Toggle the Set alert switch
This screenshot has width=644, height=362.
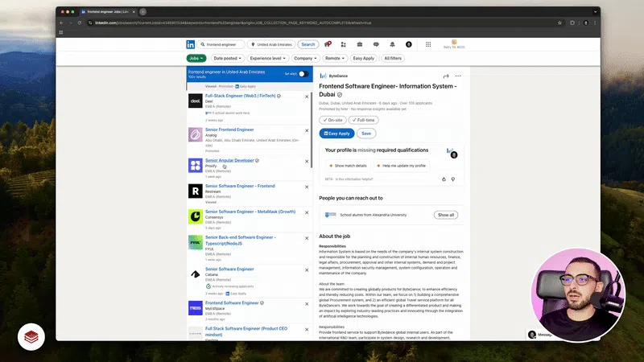(x=303, y=74)
